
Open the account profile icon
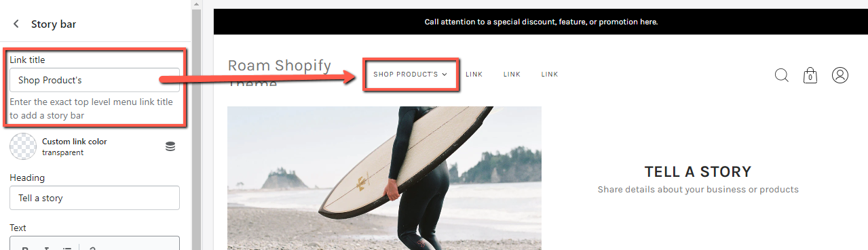click(x=840, y=75)
